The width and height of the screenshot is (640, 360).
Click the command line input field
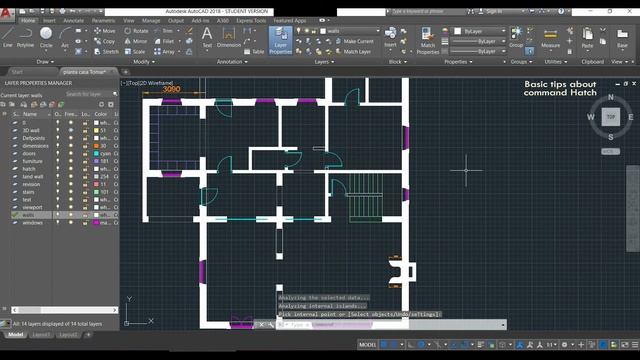390,325
